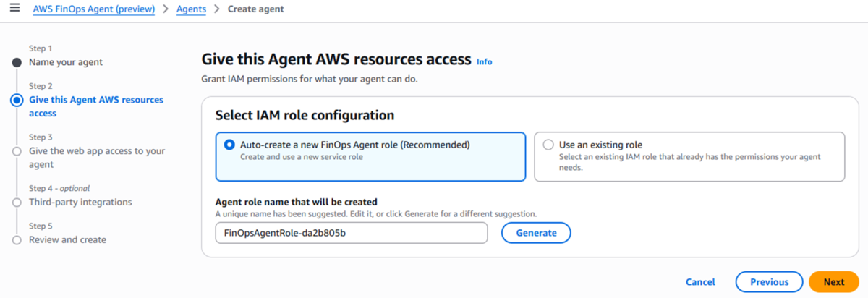Click the Step 1 completed circle indicator

pos(17,62)
